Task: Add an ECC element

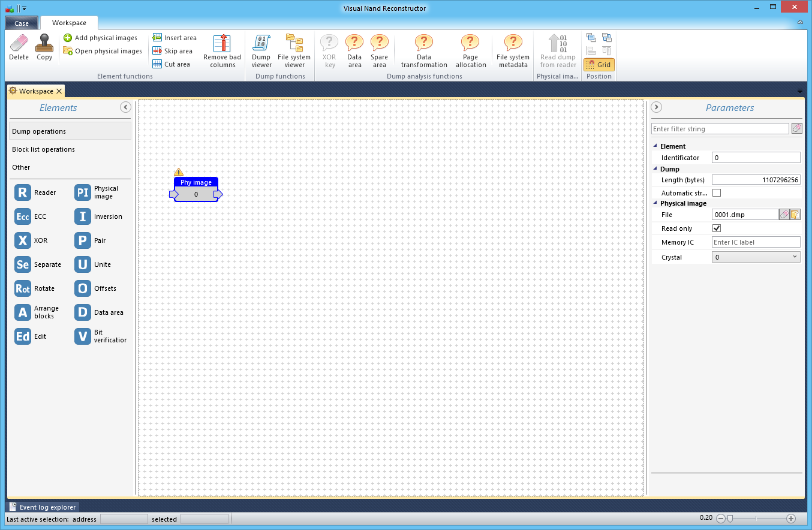Action: pyautogui.click(x=31, y=216)
